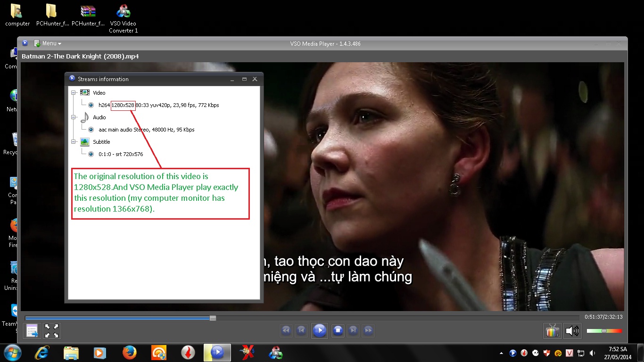Click the active VSO Media Player taskbar button
Screen dimensions: 644x362
click(x=217, y=353)
